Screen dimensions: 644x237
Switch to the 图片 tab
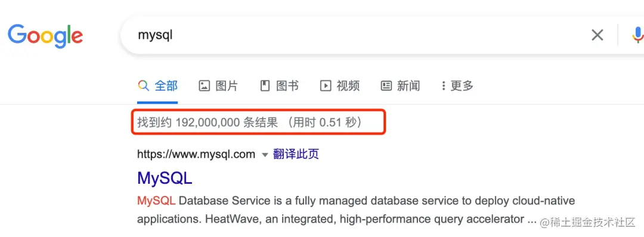(218, 86)
